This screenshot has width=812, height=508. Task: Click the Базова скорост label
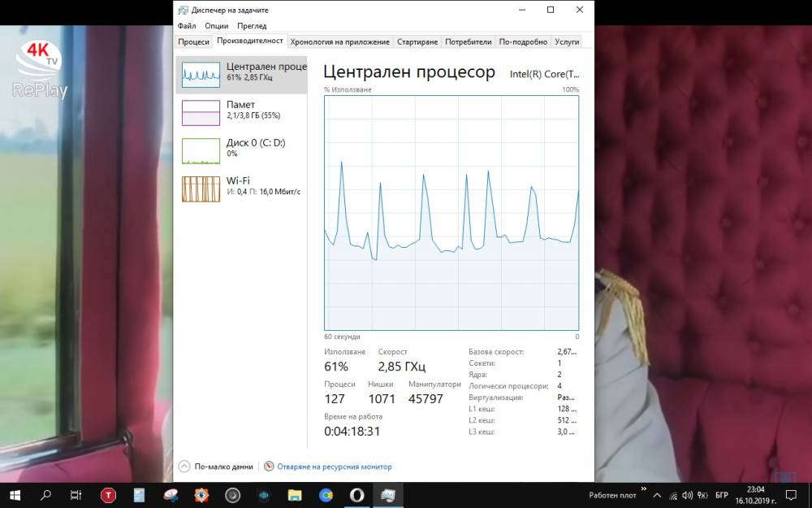coord(496,352)
